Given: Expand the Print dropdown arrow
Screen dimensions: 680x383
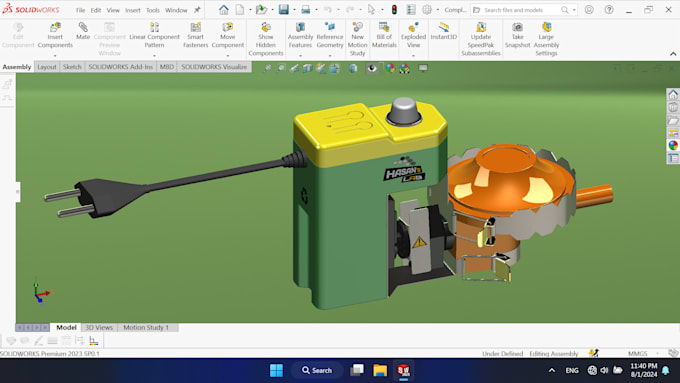Looking at the screenshot, I should point(316,10).
